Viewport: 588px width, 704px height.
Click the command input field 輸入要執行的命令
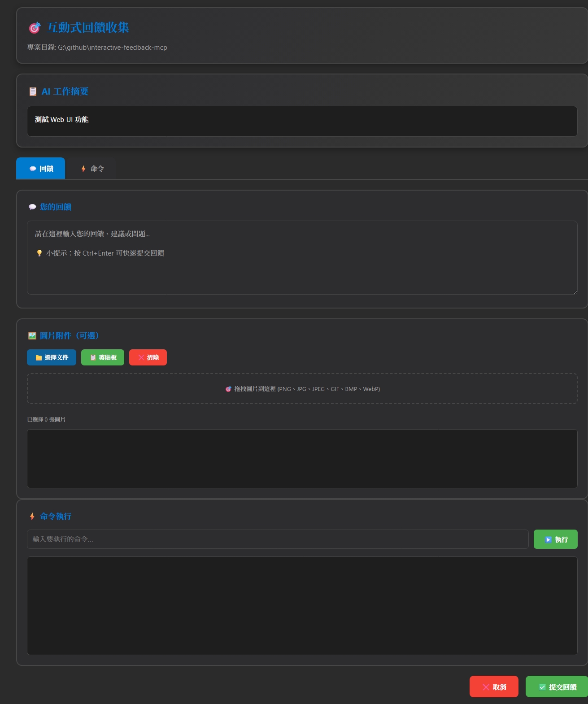[278, 539]
